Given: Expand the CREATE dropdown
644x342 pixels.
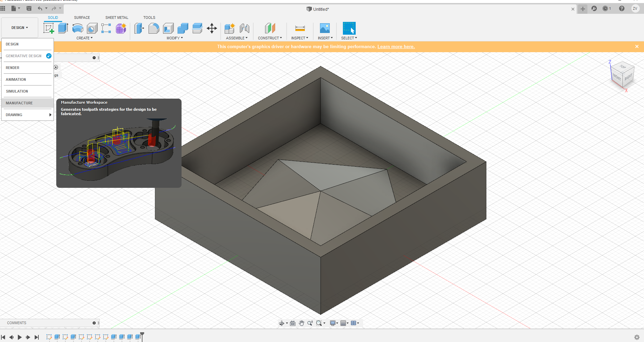Looking at the screenshot, I should [85, 38].
